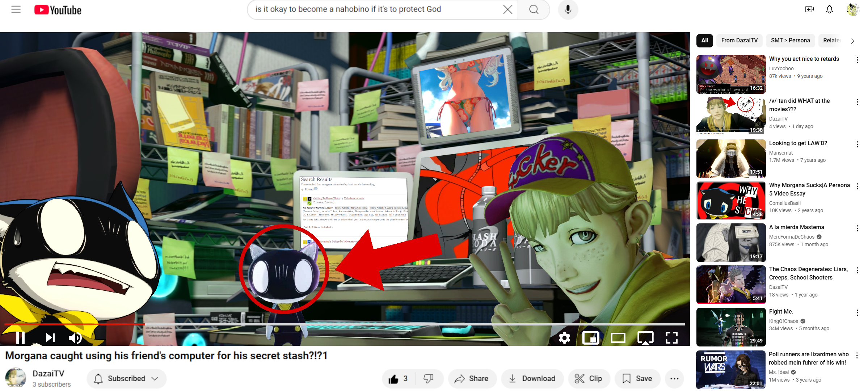Expand the Subscribed notification dropdown
The width and height of the screenshot is (868, 391).
coord(126,379)
